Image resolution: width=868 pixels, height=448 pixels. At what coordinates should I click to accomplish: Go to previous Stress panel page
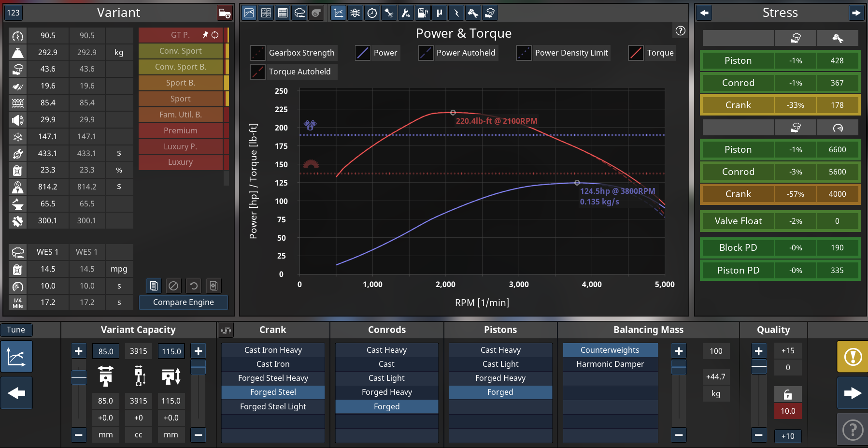[704, 13]
